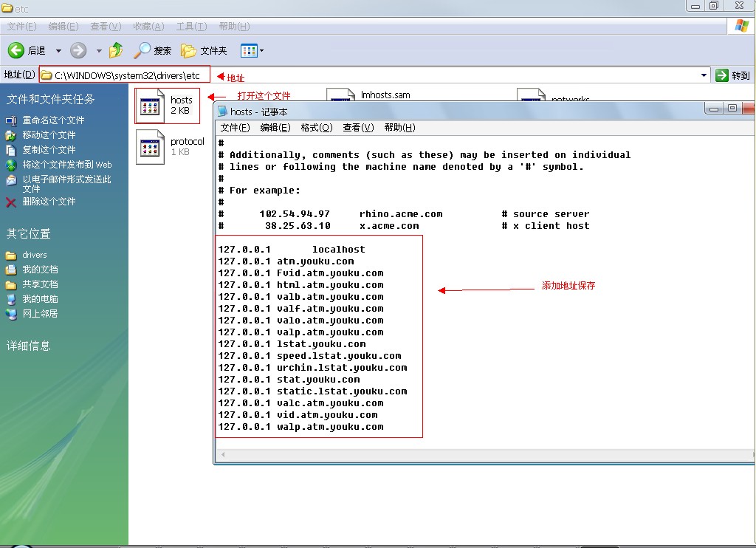Click the 以电子邮件形式发送此文件 link
756x548 pixels.
[x=67, y=184]
